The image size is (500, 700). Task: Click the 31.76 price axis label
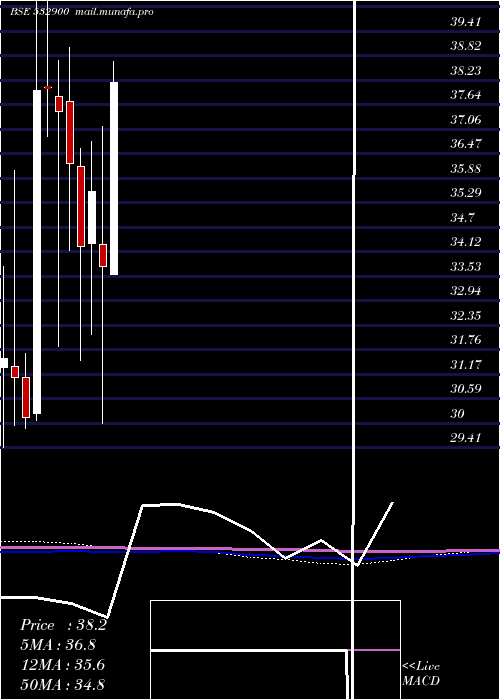pyautogui.click(x=466, y=340)
